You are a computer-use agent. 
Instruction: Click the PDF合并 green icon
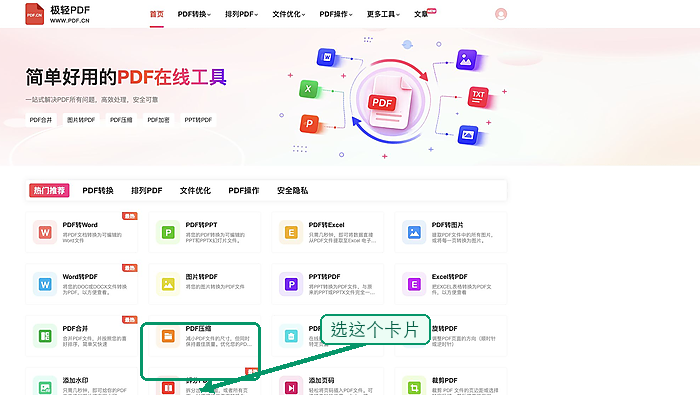[45, 336]
